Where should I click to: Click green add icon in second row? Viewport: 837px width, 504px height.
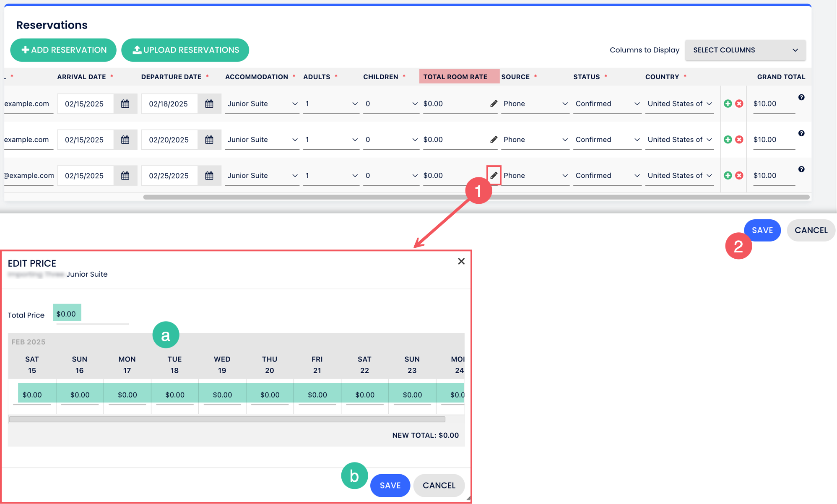point(728,140)
